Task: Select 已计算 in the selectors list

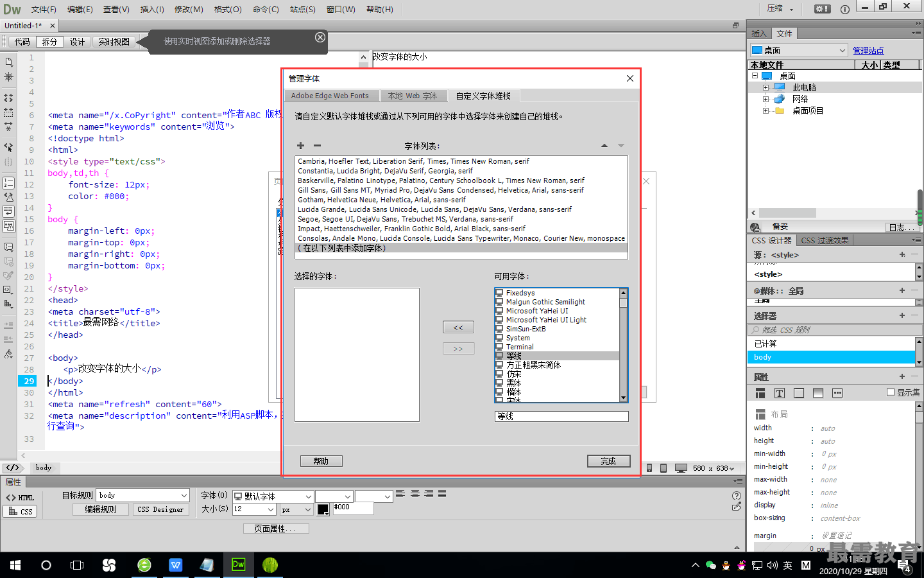Action: [x=832, y=344]
